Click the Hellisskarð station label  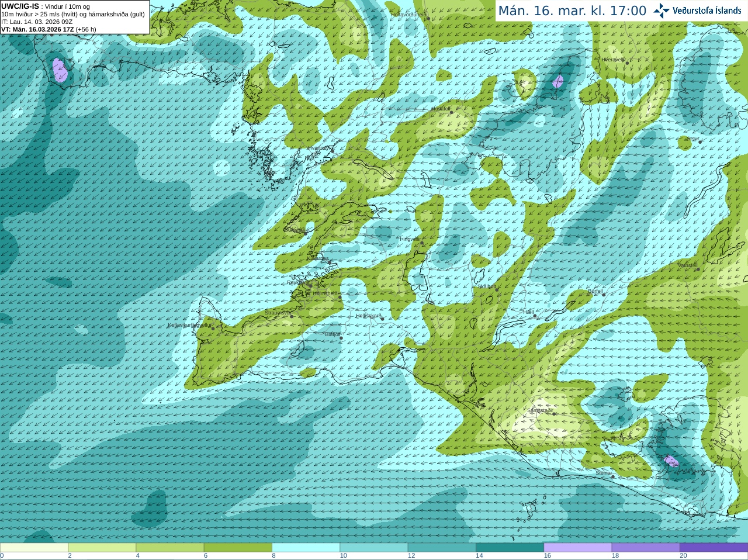click(368, 316)
